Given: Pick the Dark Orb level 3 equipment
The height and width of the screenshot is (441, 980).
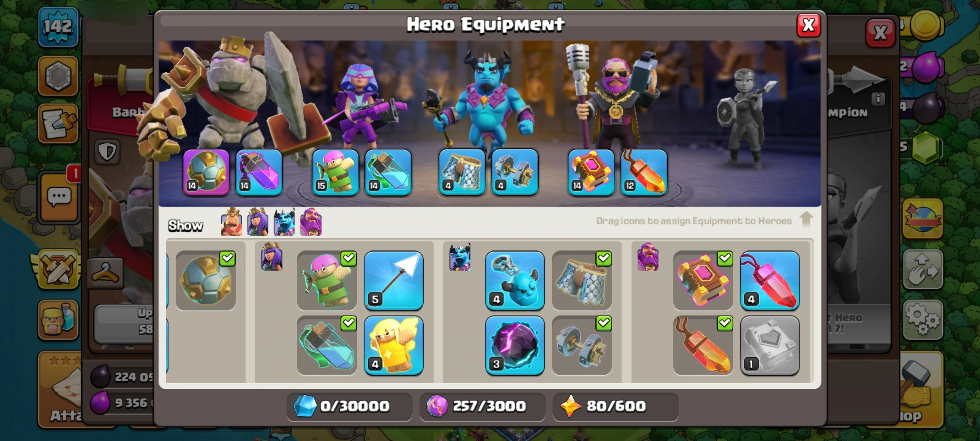Looking at the screenshot, I should pos(514,345).
